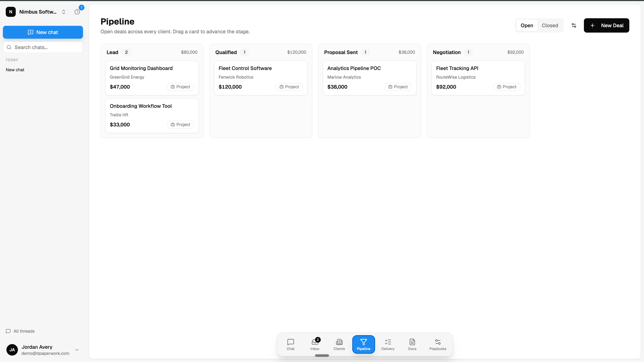This screenshot has width=644, height=362.
Task: Open Inbox with 2 unread badge
Action: [315, 344]
